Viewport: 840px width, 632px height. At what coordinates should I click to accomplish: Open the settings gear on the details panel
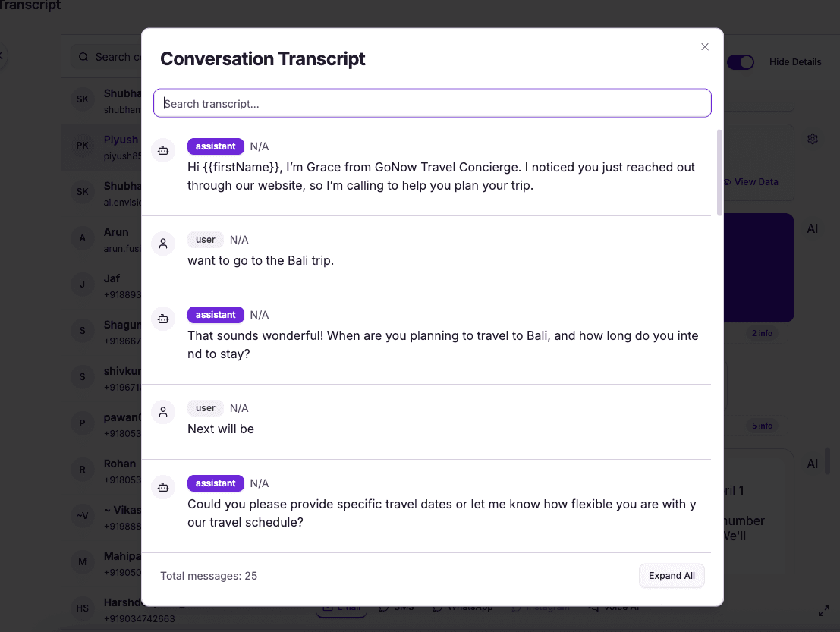coord(813,139)
